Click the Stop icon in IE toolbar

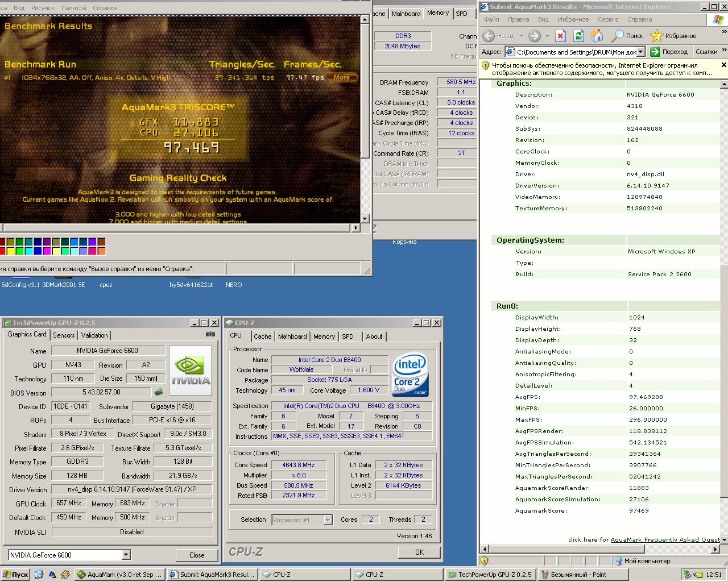click(560, 36)
